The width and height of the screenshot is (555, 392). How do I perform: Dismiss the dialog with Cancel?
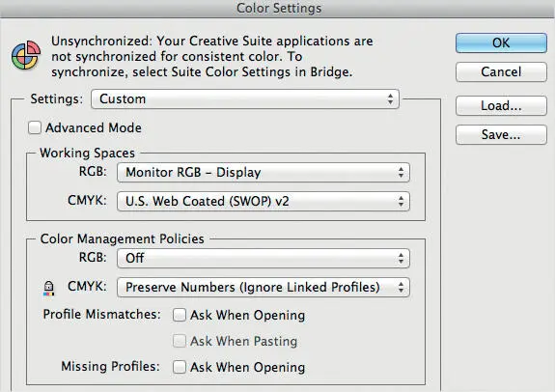click(x=501, y=71)
